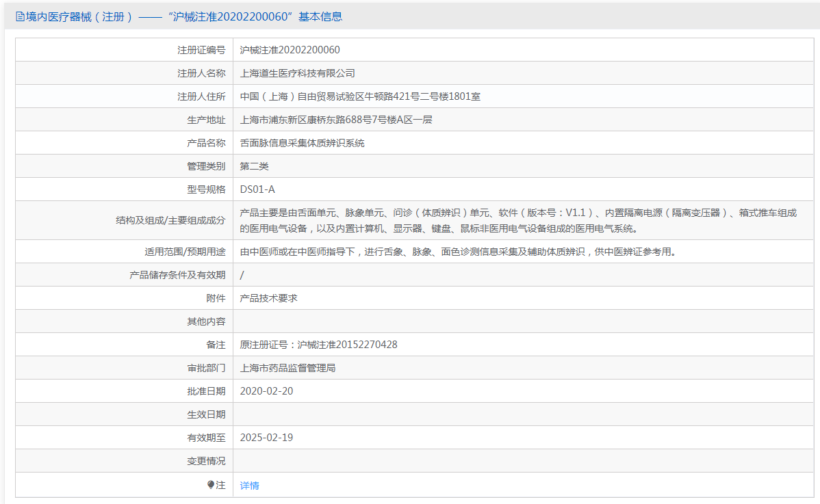Select expiry date 2025-02-19
Image resolution: width=820 pixels, height=504 pixels.
pos(266,438)
